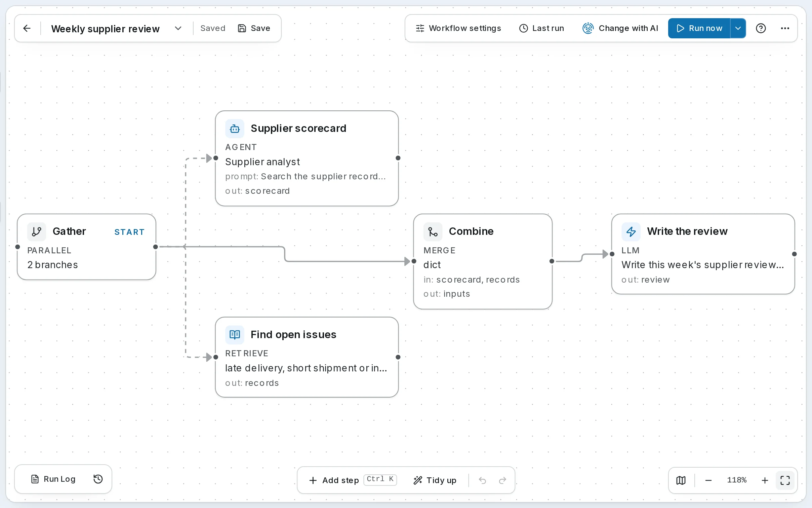Screen dimensions: 812x508
Task: Fit the view with the fullscreen icon
Action: tap(785, 480)
